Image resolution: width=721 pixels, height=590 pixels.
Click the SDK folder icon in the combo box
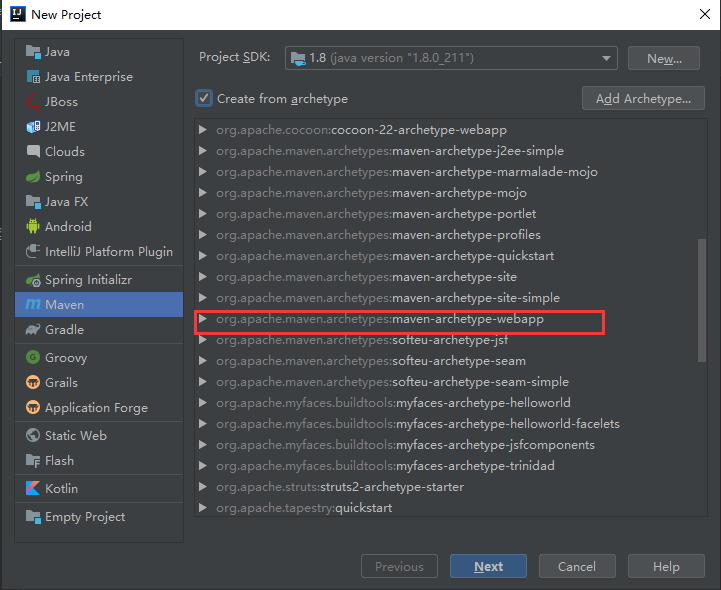click(298, 58)
